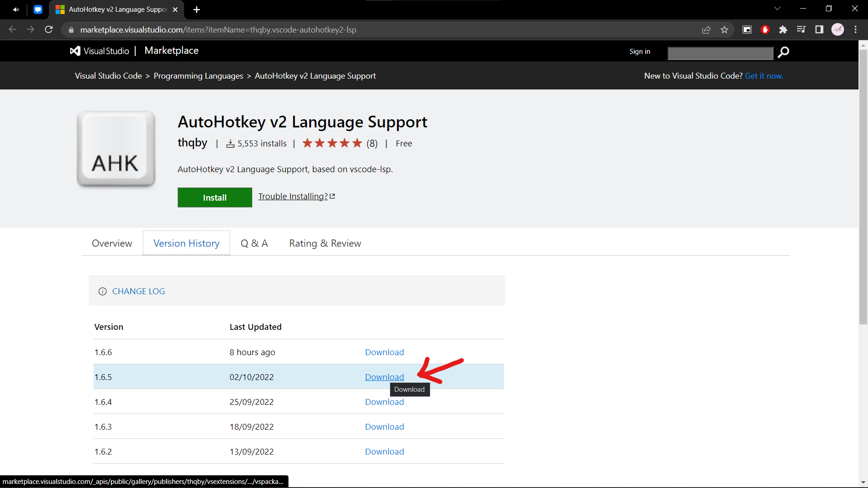Click the browser profile avatar
This screenshot has width=868, height=488.
[838, 29]
